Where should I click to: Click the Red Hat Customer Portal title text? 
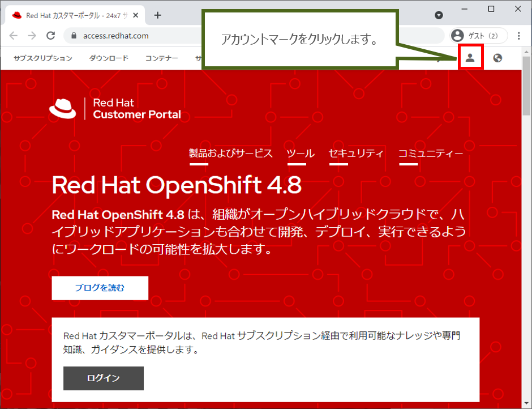click(137, 109)
